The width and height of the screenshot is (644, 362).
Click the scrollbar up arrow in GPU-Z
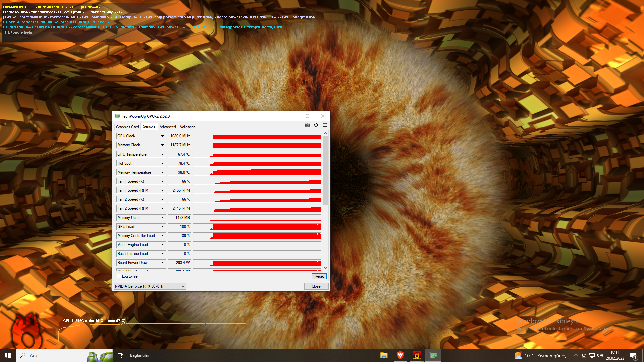click(325, 133)
